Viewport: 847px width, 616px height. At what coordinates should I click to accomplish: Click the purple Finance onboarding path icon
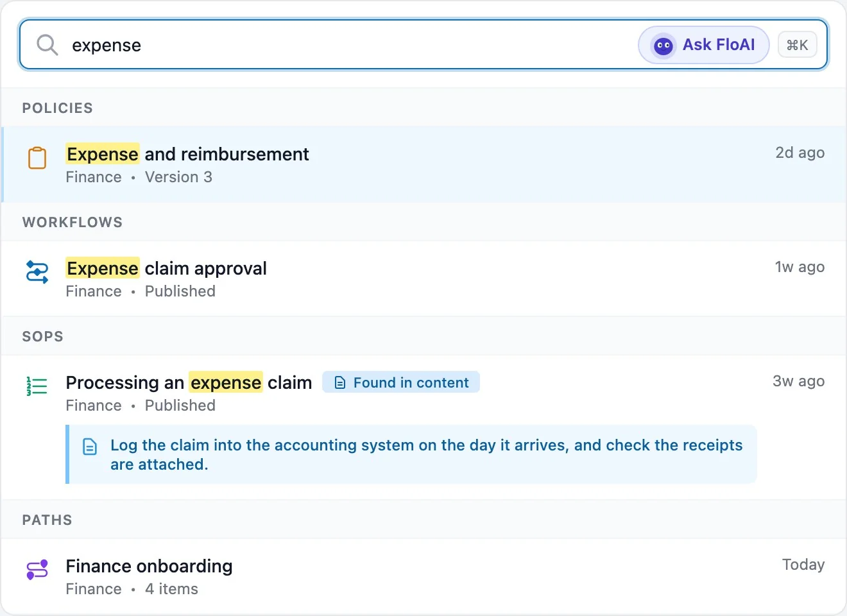pos(37,570)
